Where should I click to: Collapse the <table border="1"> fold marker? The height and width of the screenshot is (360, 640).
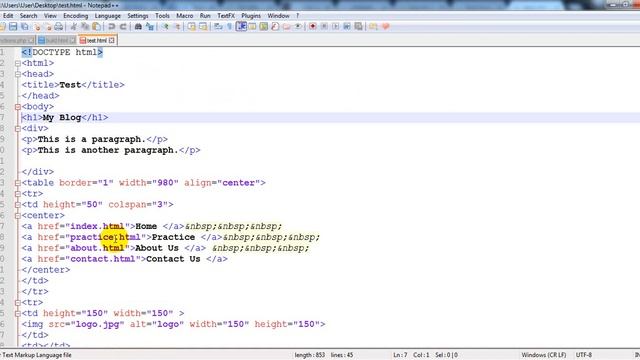point(18,183)
